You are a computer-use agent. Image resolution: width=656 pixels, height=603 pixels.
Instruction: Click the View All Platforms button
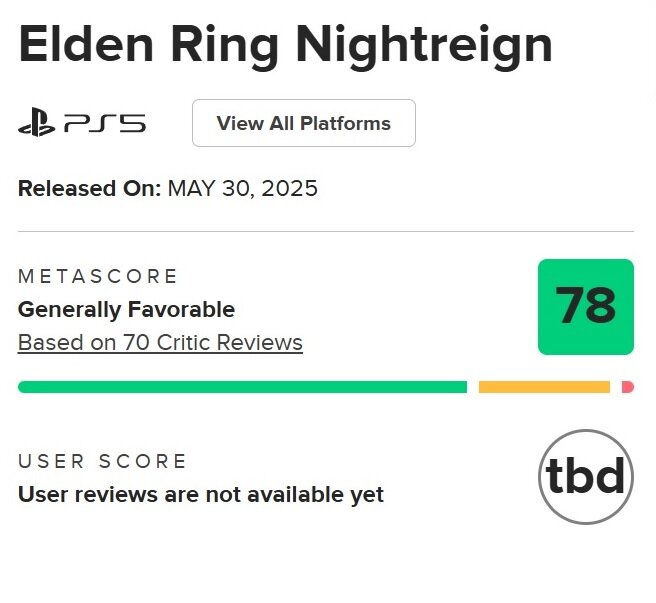304,123
